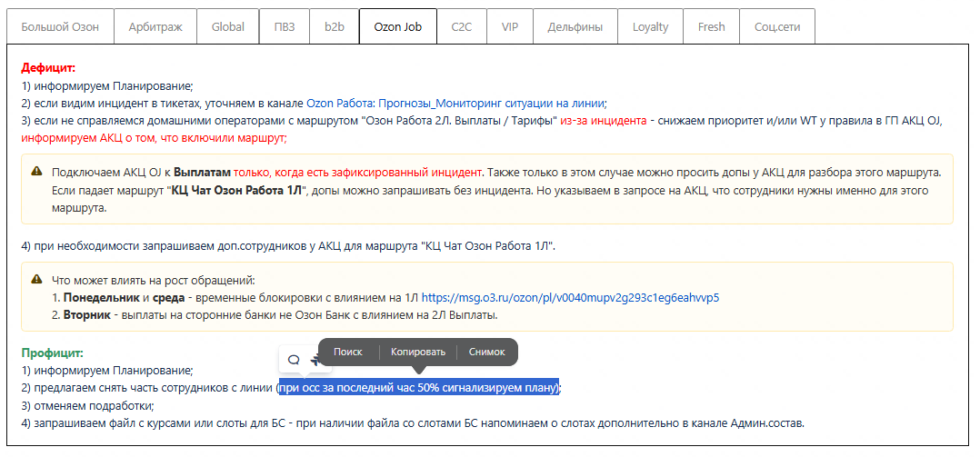Switch to the C2C tab
Image resolution: width=980 pixels, height=457 pixels.
[x=461, y=27]
